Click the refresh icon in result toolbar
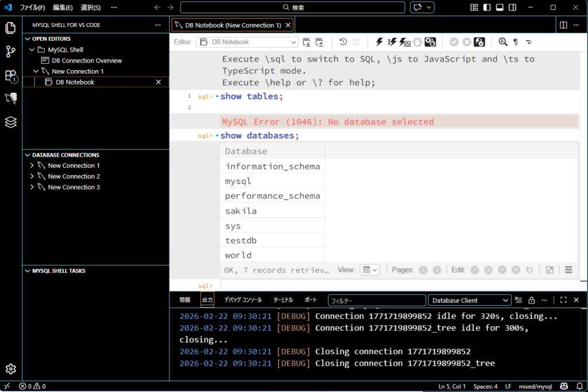Screen dimensions: 588x392 [x=529, y=270]
